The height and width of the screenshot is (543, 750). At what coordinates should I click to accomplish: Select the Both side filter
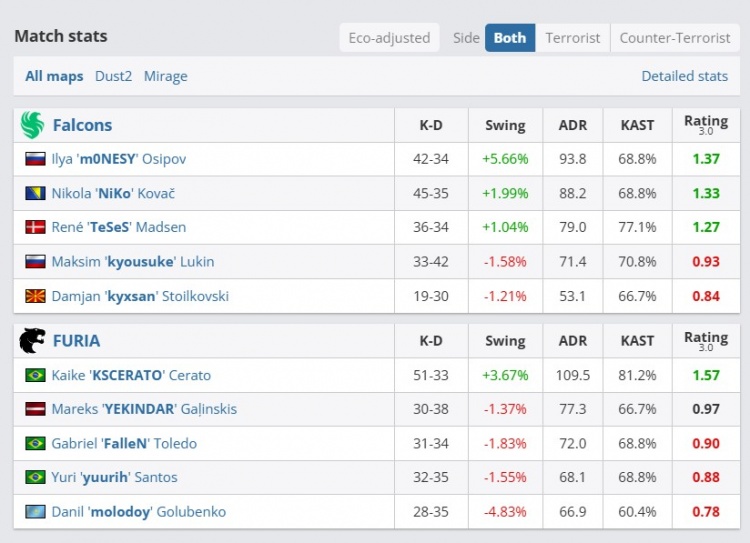(x=509, y=38)
